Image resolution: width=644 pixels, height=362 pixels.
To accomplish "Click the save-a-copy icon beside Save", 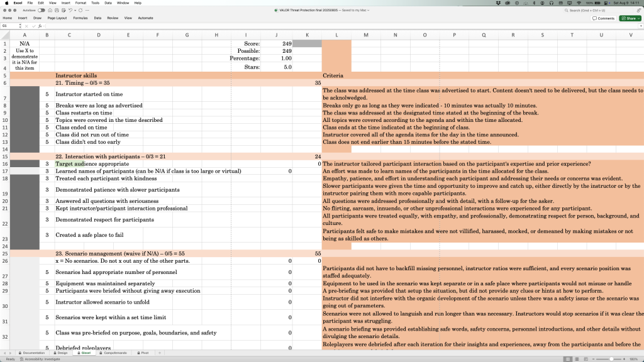I will 64,10.
